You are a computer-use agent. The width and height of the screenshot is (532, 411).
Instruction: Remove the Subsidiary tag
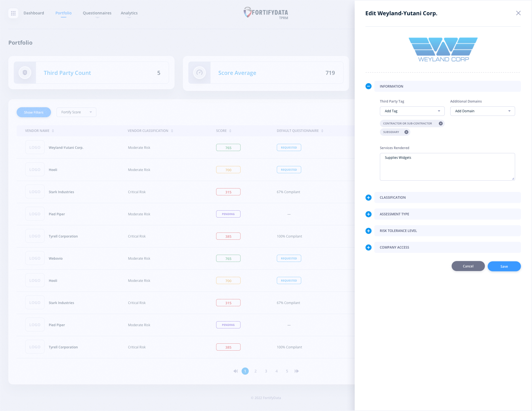(x=406, y=132)
